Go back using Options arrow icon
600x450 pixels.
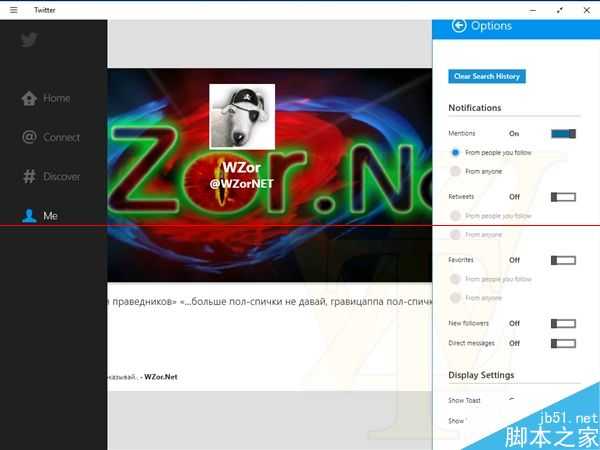(459, 26)
